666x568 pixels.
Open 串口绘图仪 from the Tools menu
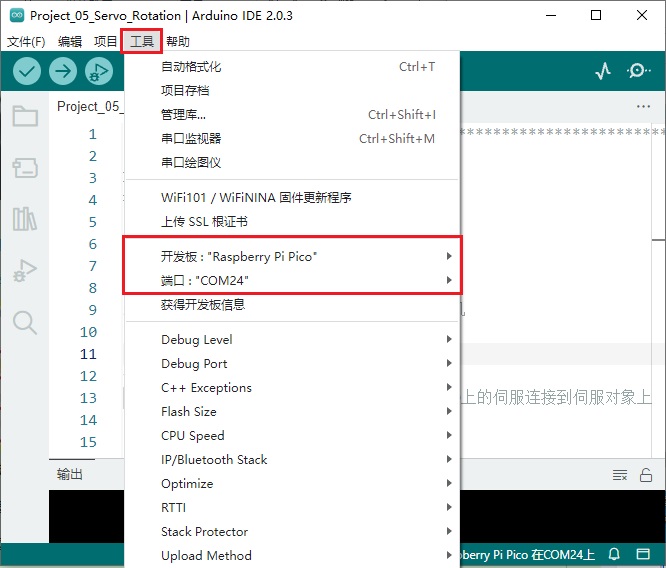click(293, 163)
